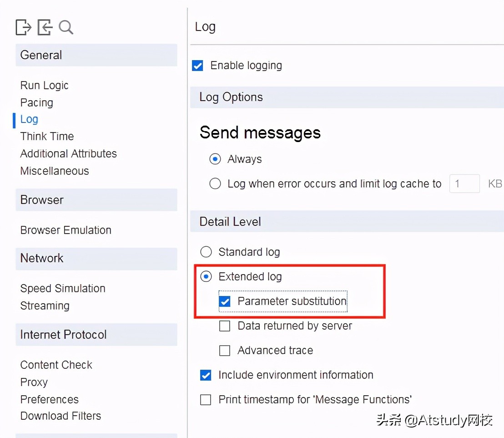Screen dimensions: 504x438
Task: Open the Think Time settings
Action: click(47, 137)
